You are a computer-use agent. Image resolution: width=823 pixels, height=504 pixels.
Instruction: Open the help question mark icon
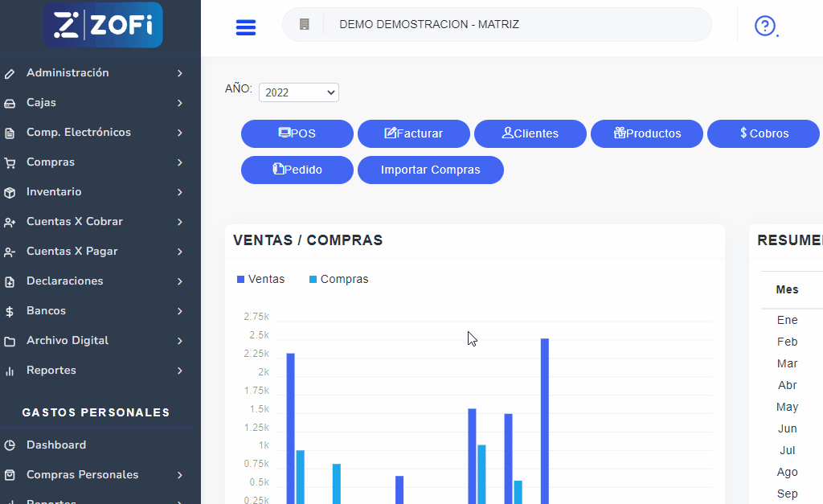[x=764, y=26]
